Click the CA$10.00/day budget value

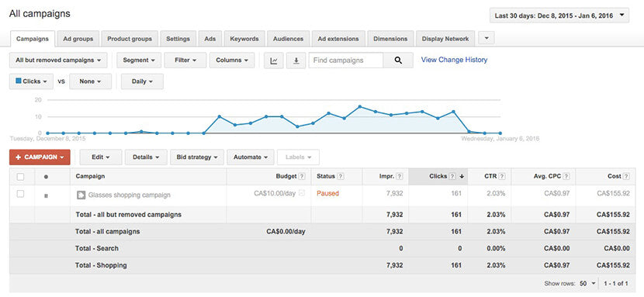click(x=275, y=193)
